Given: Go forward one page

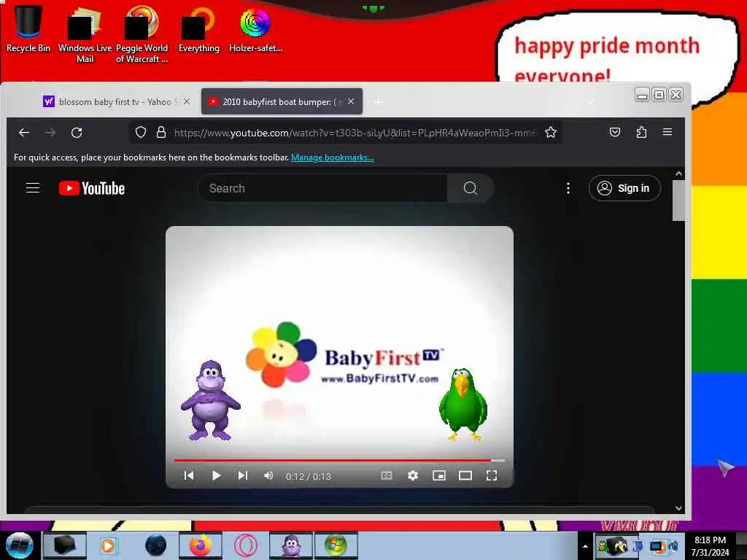Looking at the screenshot, I should [50, 133].
